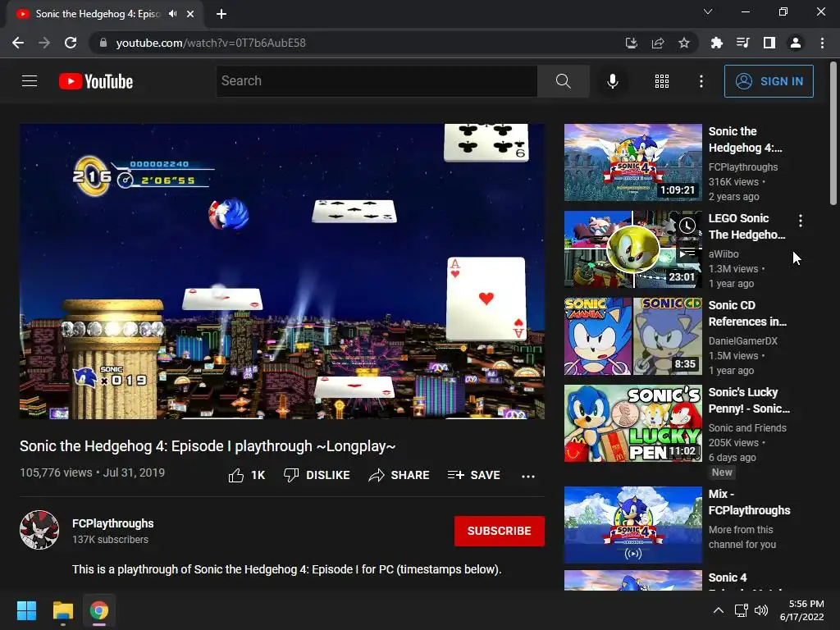
Task: Open LEGO Sonic The Hedgehog video thumbnail
Action: pos(632,249)
